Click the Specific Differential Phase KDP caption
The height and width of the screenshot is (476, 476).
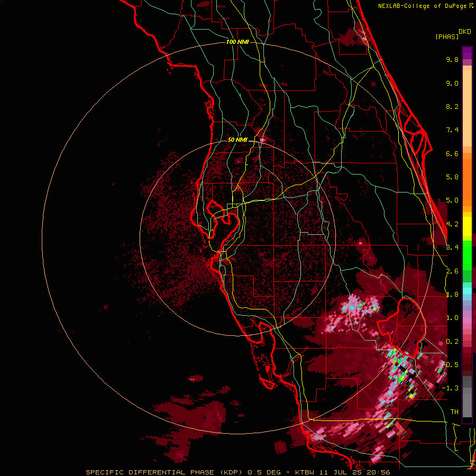[x=237, y=472]
